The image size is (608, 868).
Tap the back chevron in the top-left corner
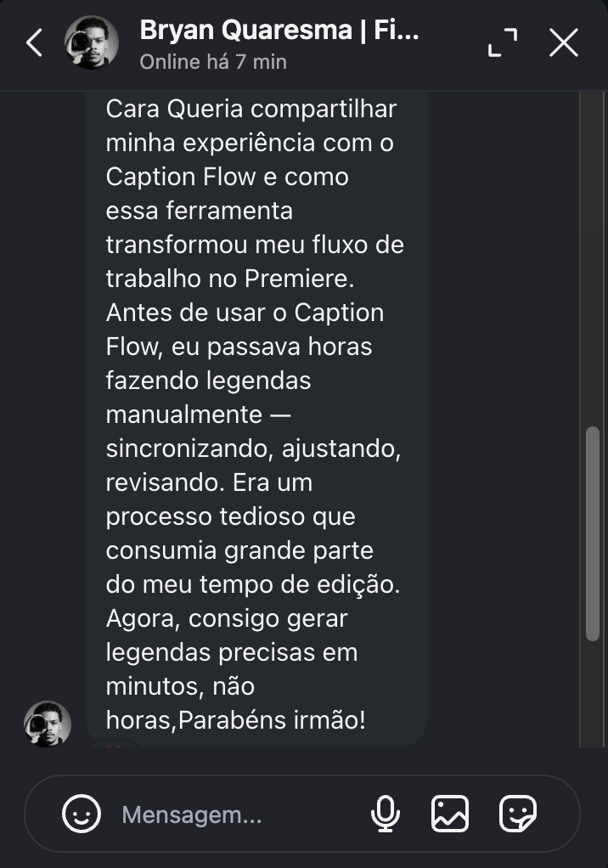pyautogui.click(x=34, y=41)
